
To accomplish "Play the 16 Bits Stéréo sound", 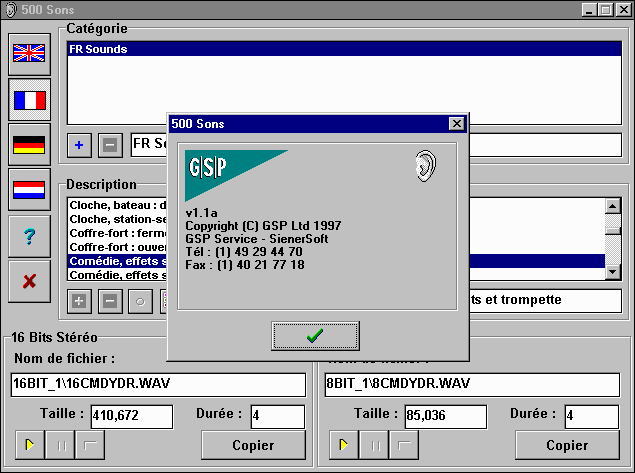I will point(28,445).
